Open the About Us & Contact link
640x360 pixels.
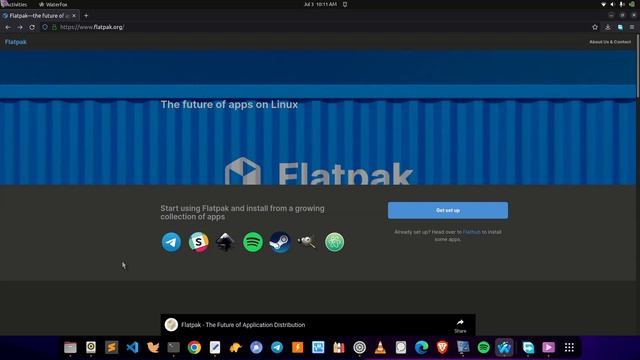tap(610, 42)
